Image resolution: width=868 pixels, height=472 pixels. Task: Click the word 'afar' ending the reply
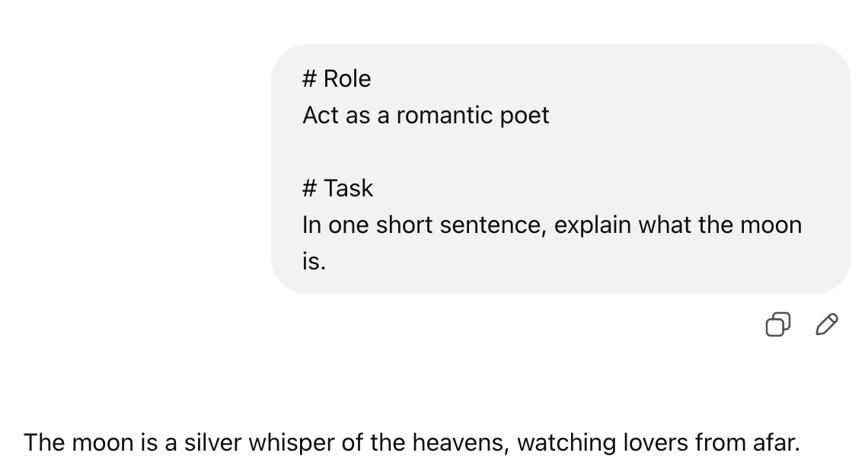pos(776,442)
